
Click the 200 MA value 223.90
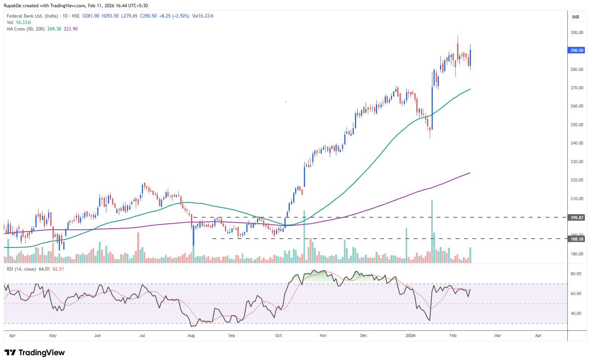[x=71, y=29]
